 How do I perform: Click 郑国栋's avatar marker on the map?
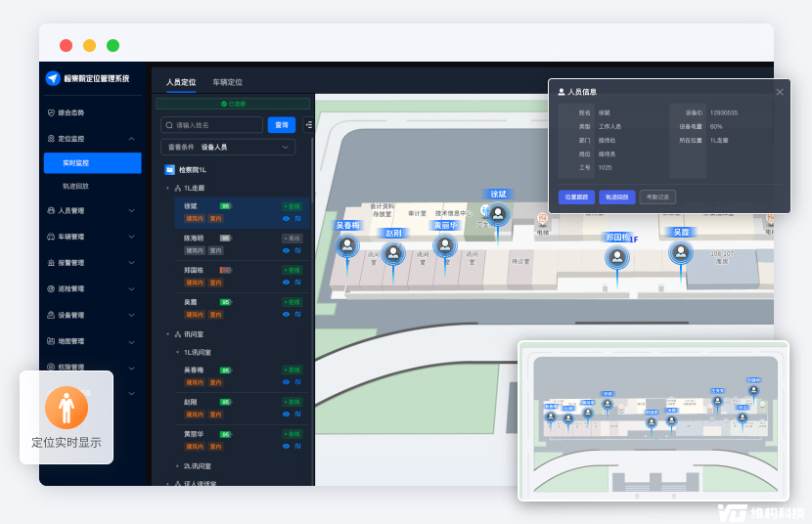pos(617,257)
